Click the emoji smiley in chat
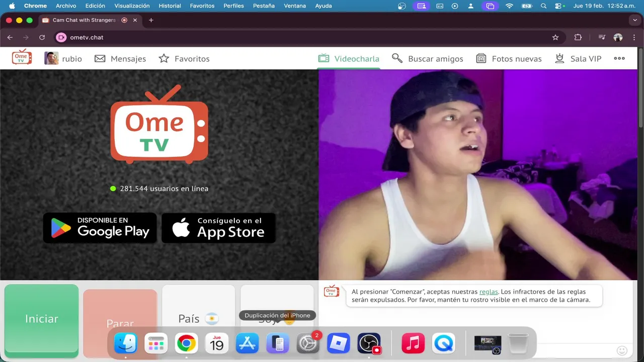This screenshot has height=362, width=644. pos(622,350)
